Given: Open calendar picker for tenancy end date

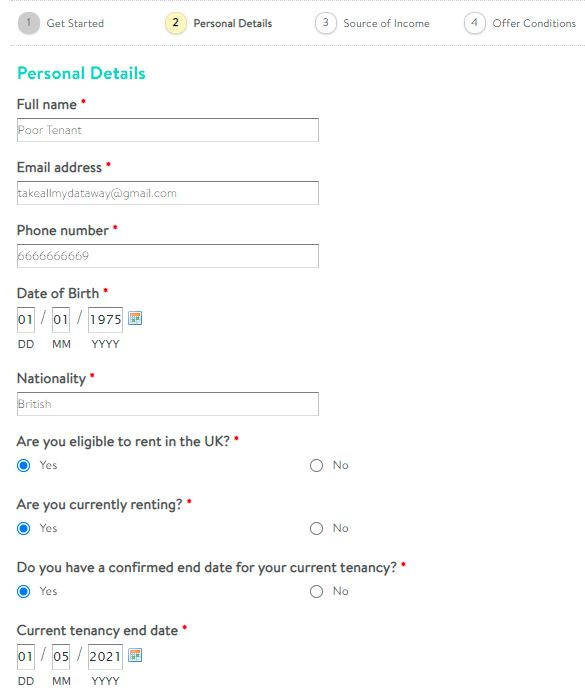Looking at the screenshot, I should pyautogui.click(x=135, y=655).
